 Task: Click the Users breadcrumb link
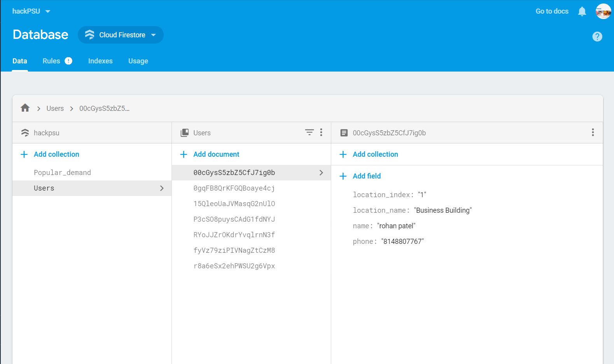point(55,108)
